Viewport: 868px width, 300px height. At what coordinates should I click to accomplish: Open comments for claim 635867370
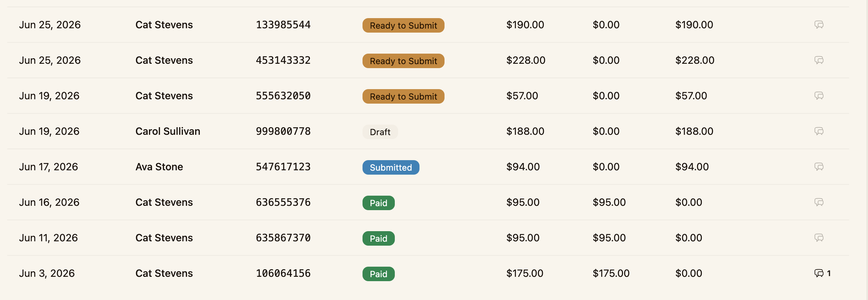coord(819,238)
